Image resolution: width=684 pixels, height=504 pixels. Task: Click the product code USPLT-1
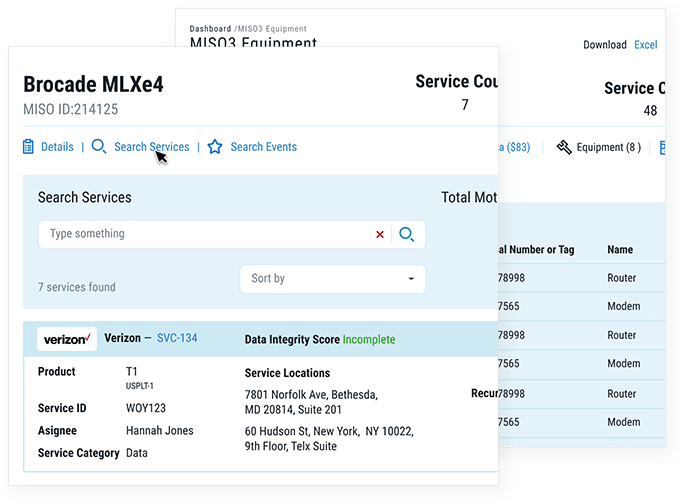pyautogui.click(x=140, y=386)
